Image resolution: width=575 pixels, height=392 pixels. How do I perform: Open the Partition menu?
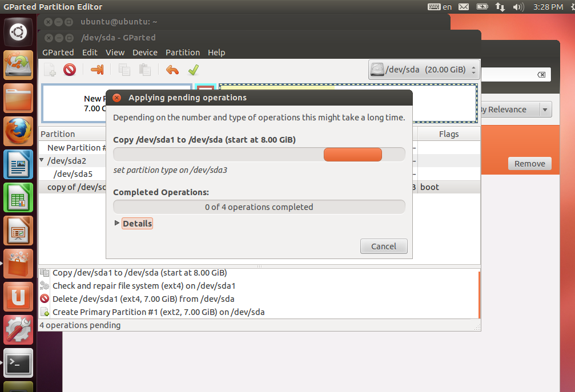183,52
